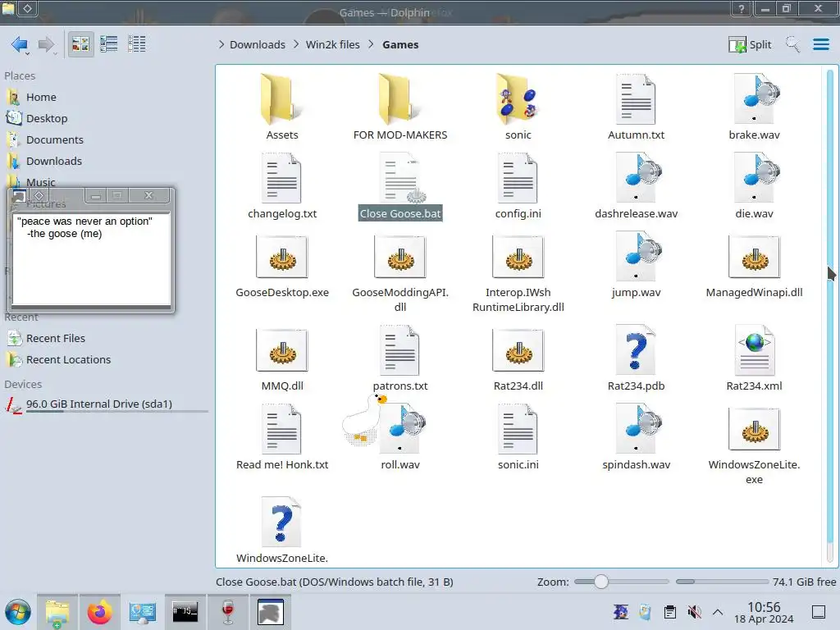Viewport: 840px width, 630px height.
Task: Select the Close Goose.bat file icon
Action: point(400,179)
